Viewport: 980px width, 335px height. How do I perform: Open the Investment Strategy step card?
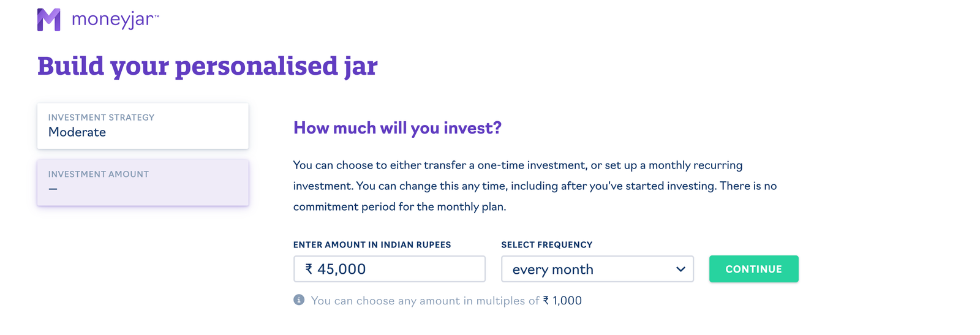(x=143, y=126)
